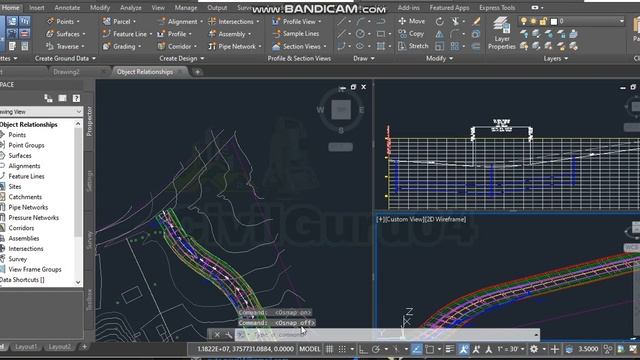Switch to the Insert ribbon tab
Screen dimensions: 640x360
tap(37, 8)
